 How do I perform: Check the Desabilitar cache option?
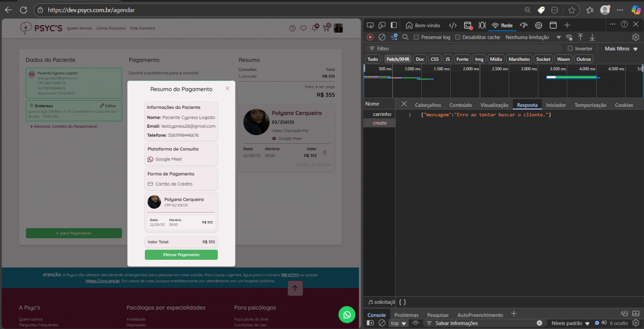[457, 38]
